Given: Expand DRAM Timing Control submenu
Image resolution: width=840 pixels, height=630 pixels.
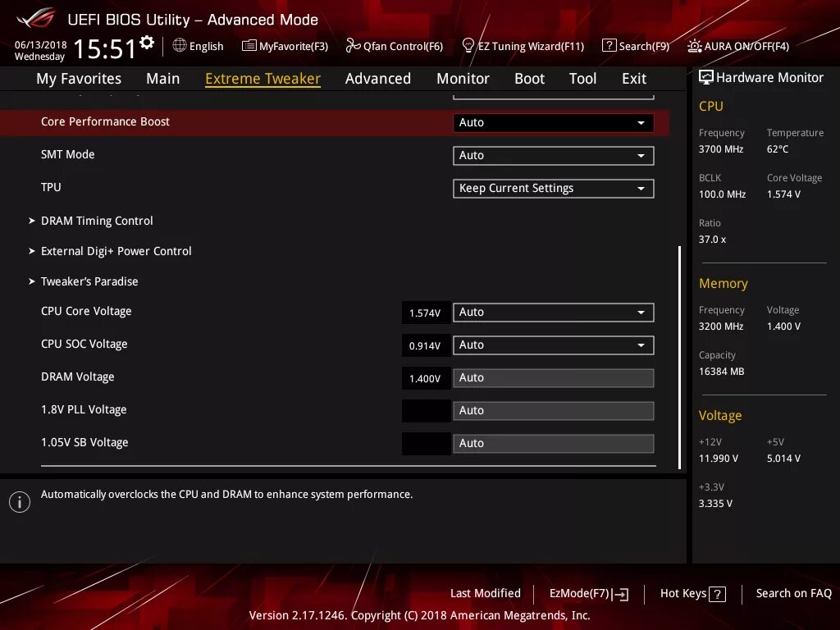Looking at the screenshot, I should (97, 221).
